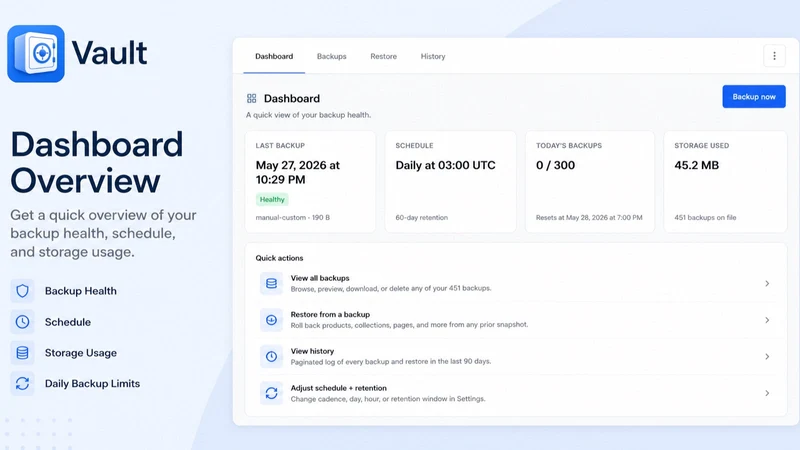Screen dimensions: 800x450
Task: Click 'Change cadence, day, hour' description
Action: (388, 398)
